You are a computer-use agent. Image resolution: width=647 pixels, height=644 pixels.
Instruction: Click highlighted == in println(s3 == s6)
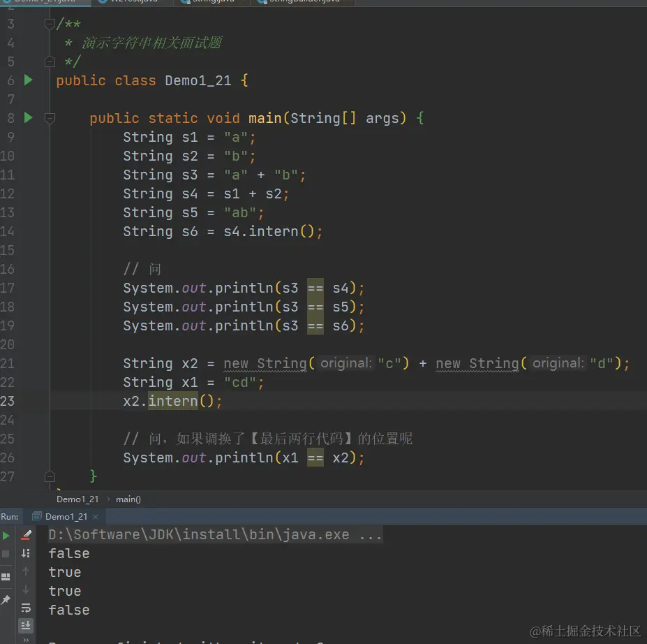(x=315, y=325)
